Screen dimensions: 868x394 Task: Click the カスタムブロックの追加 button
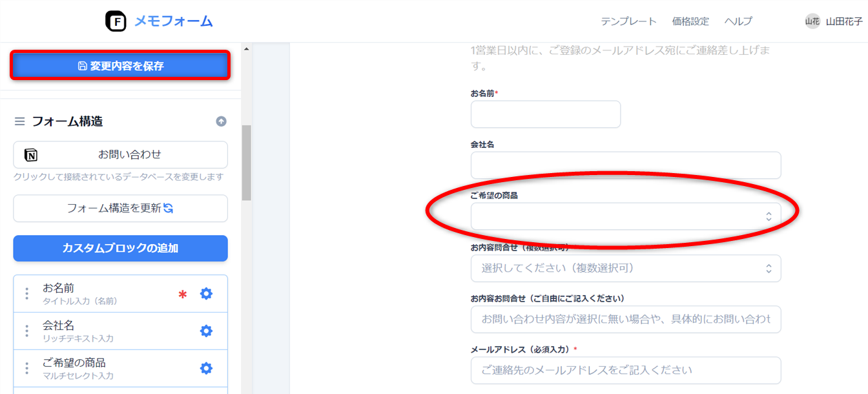[120, 248]
